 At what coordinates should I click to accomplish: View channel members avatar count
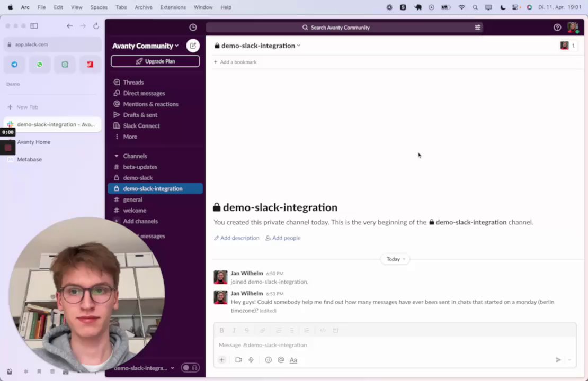pyautogui.click(x=568, y=46)
